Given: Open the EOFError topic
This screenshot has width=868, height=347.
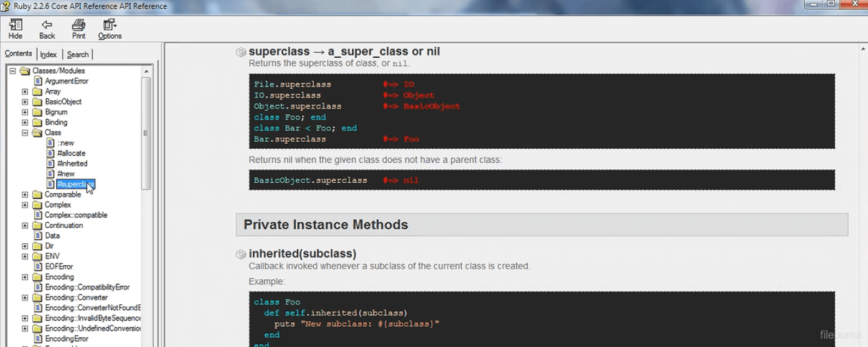Looking at the screenshot, I should [x=59, y=267].
